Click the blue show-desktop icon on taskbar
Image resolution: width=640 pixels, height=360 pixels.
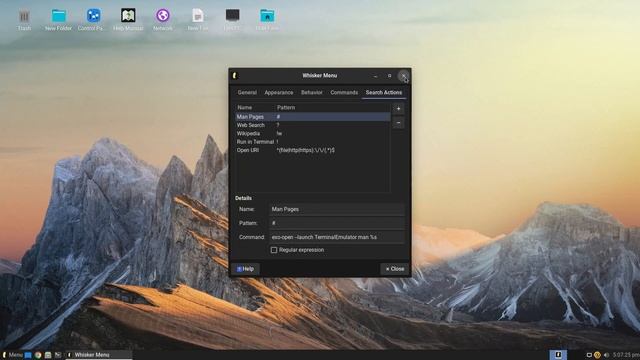click(28, 355)
